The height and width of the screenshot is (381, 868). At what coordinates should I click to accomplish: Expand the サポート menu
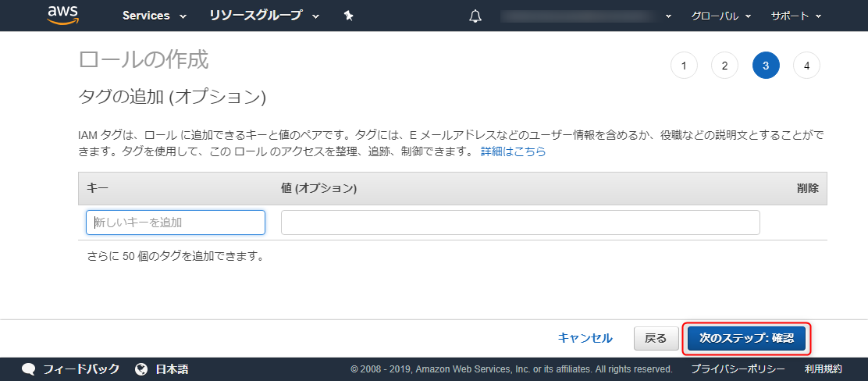796,16
